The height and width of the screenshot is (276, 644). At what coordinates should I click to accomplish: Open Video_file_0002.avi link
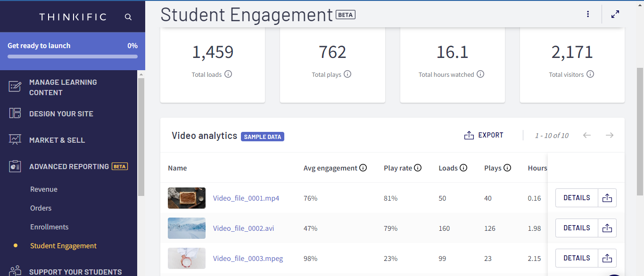click(x=243, y=228)
